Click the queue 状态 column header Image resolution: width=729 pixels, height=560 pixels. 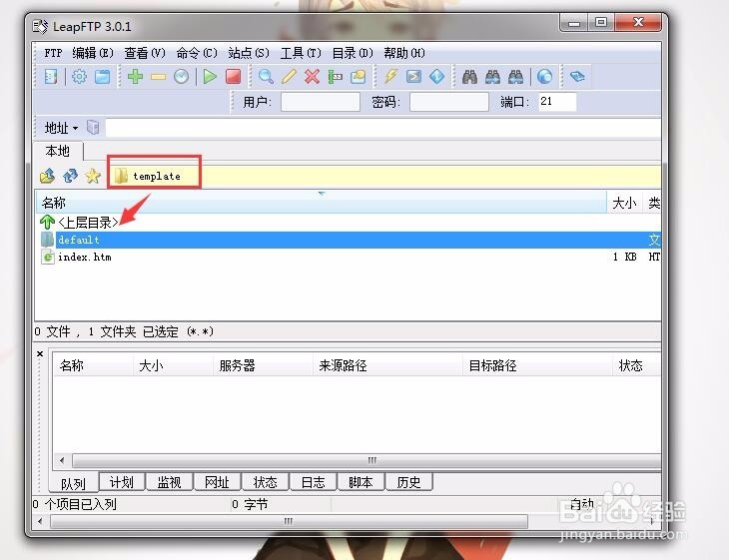pyautogui.click(x=636, y=365)
